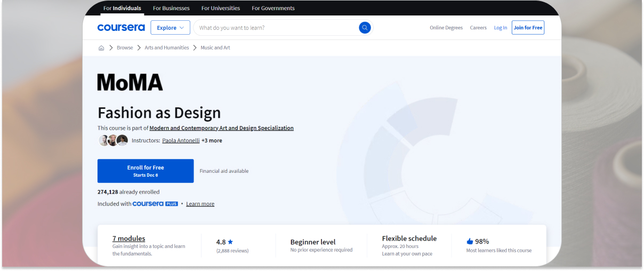Click the MoMA logo

130,82
